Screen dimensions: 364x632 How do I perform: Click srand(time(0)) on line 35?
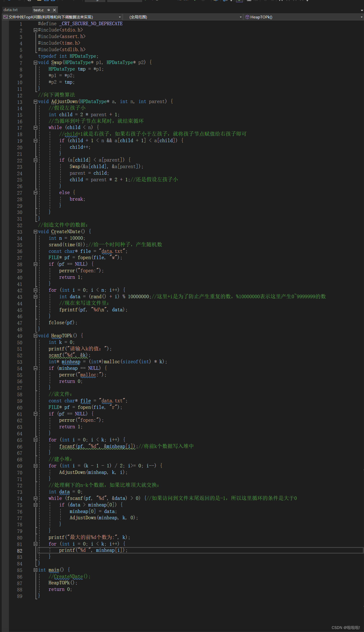[x=68, y=245]
